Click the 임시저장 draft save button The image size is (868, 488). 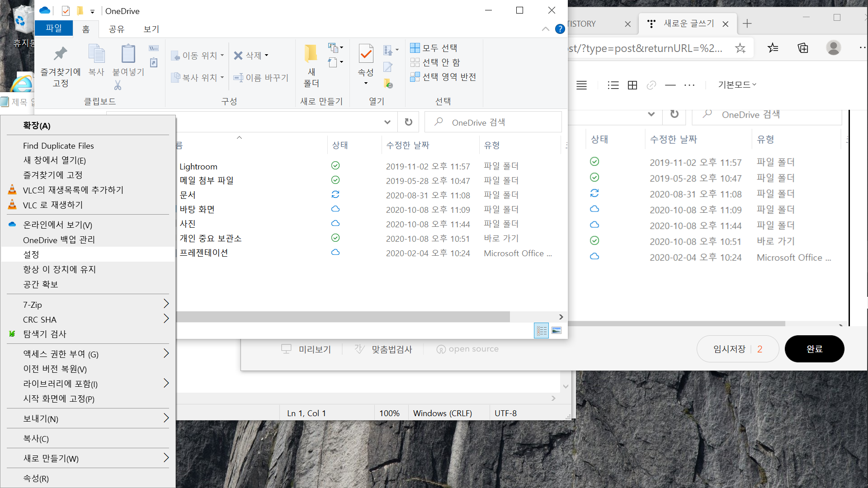pos(729,349)
